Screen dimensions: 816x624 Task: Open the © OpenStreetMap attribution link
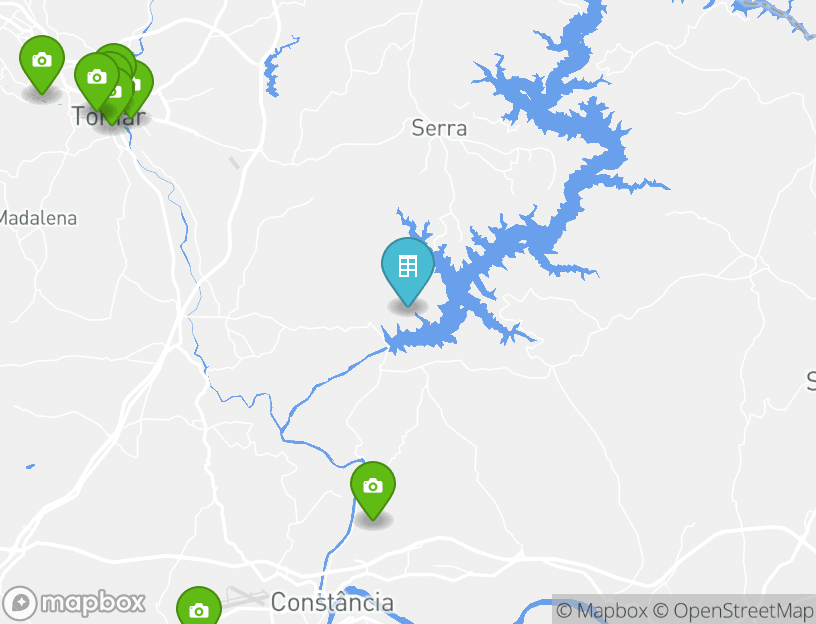[733, 610]
